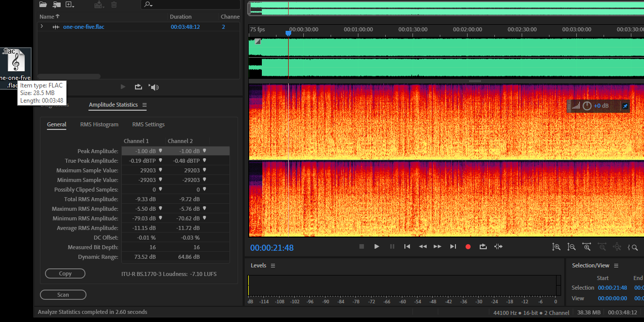
Task: Click the Import File icon
Action: (x=56, y=5)
